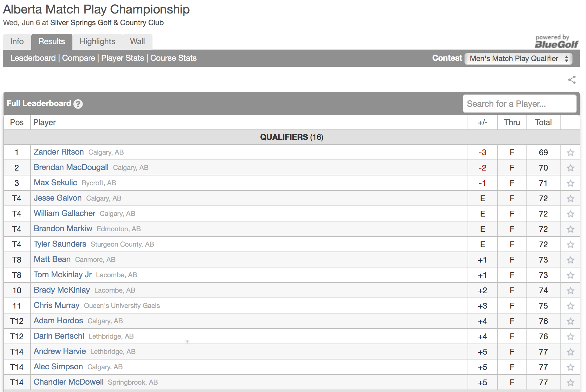Toggle the favorite star for Brendan MacDougall
586x392 pixels.
(x=570, y=168)
